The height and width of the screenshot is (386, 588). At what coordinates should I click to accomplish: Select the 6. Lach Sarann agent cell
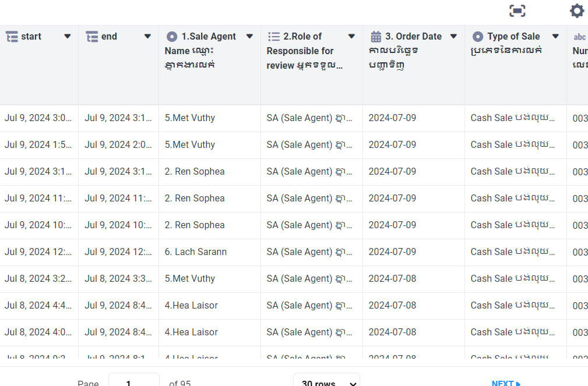[x=195, y=252]
